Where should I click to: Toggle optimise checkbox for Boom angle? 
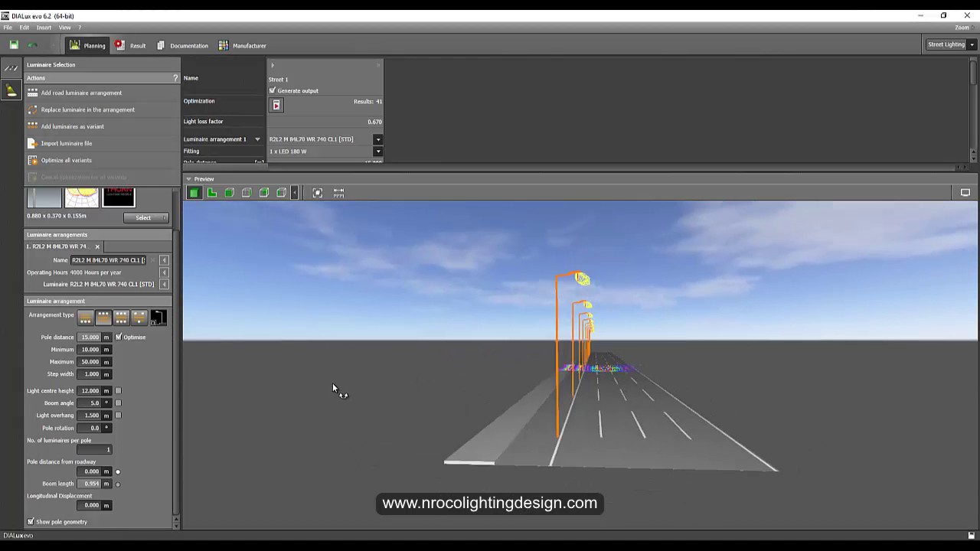pos(118,403)
